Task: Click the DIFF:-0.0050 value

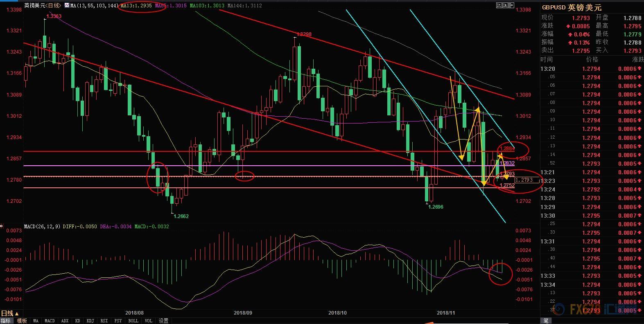Action: pyautogui.click(x=80, y=226)
